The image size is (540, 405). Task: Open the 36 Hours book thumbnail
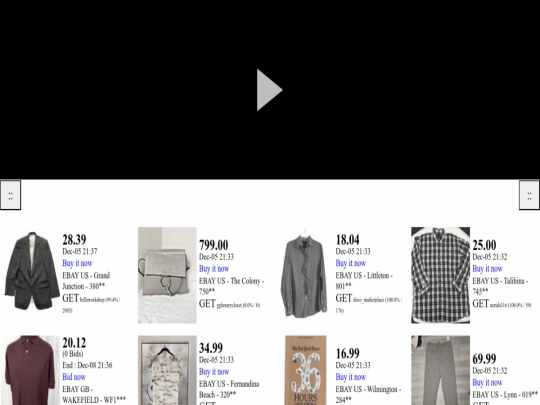305,370
